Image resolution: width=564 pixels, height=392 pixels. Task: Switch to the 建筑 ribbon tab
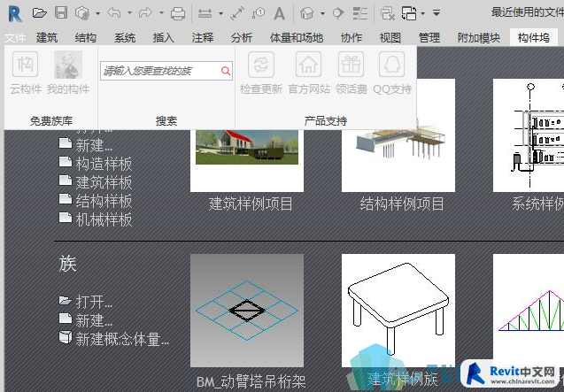coord(47,38)
